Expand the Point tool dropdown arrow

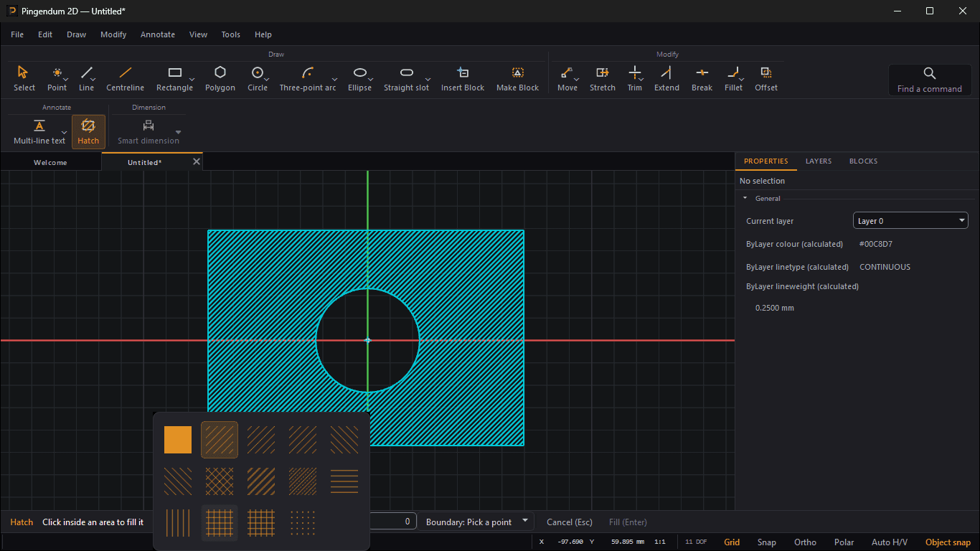[x=65, y=79]
